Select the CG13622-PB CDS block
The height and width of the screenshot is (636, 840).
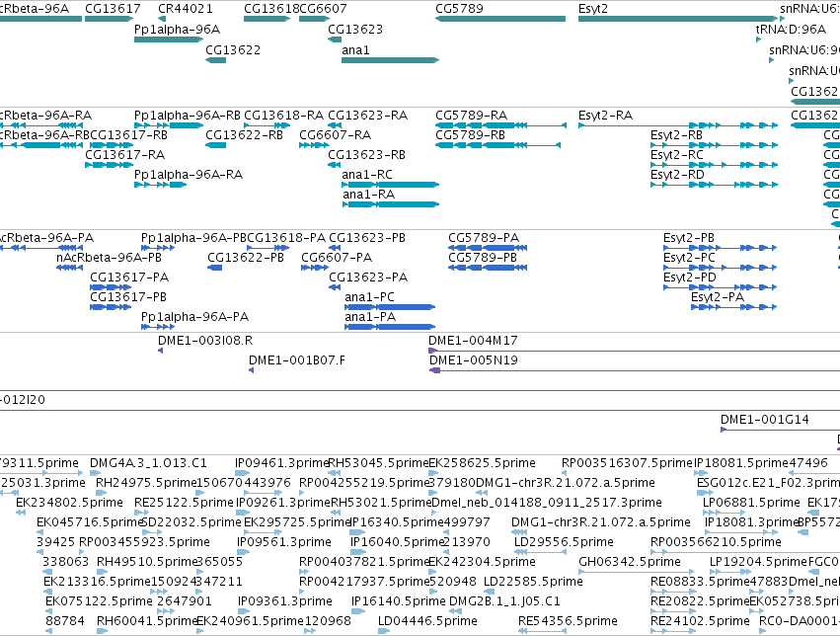click(215, 268)
